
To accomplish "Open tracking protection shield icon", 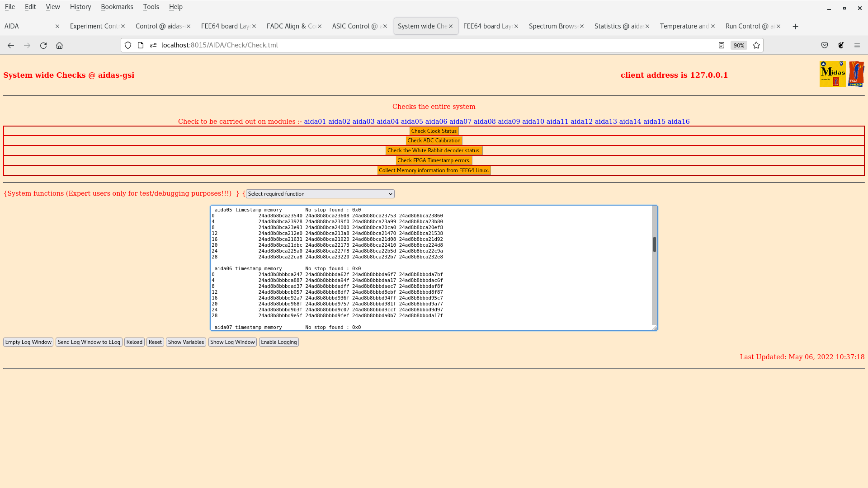I will point(128,45).
